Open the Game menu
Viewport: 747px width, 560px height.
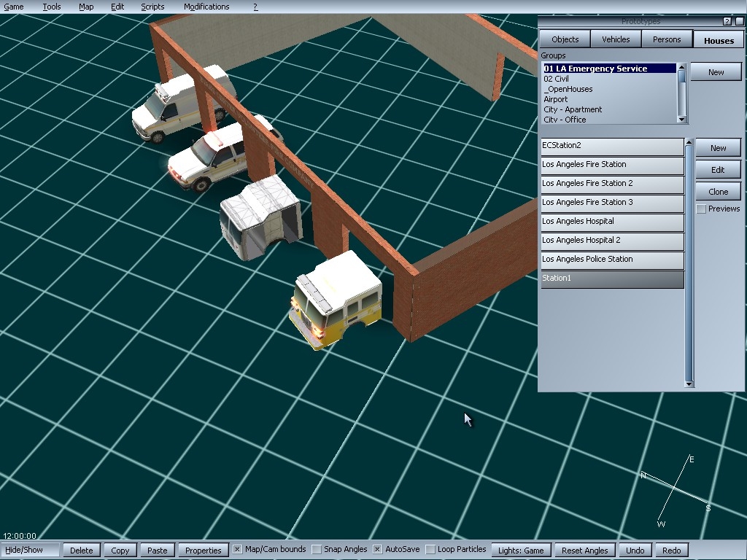(x=14, y=7)
